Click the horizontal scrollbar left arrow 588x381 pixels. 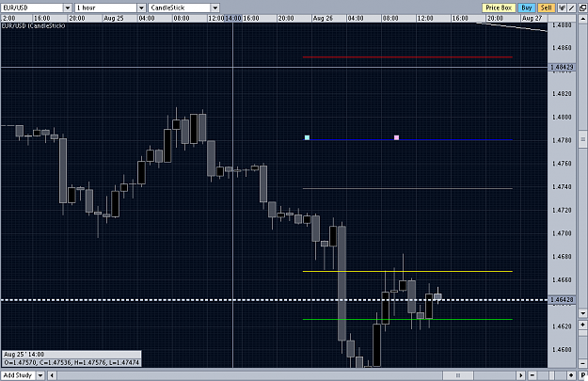52,375
